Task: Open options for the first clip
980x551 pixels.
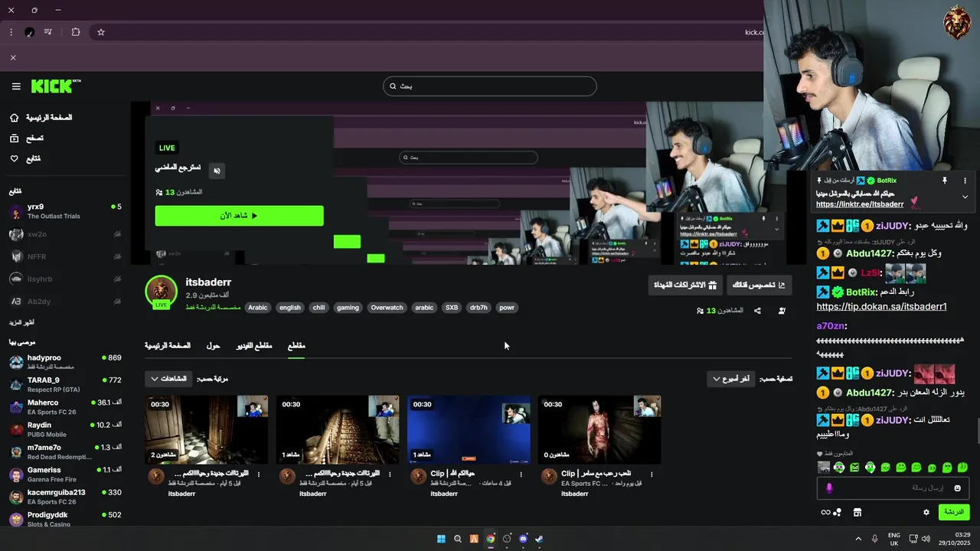Action: pyautogui.click(x=259, y=474)
